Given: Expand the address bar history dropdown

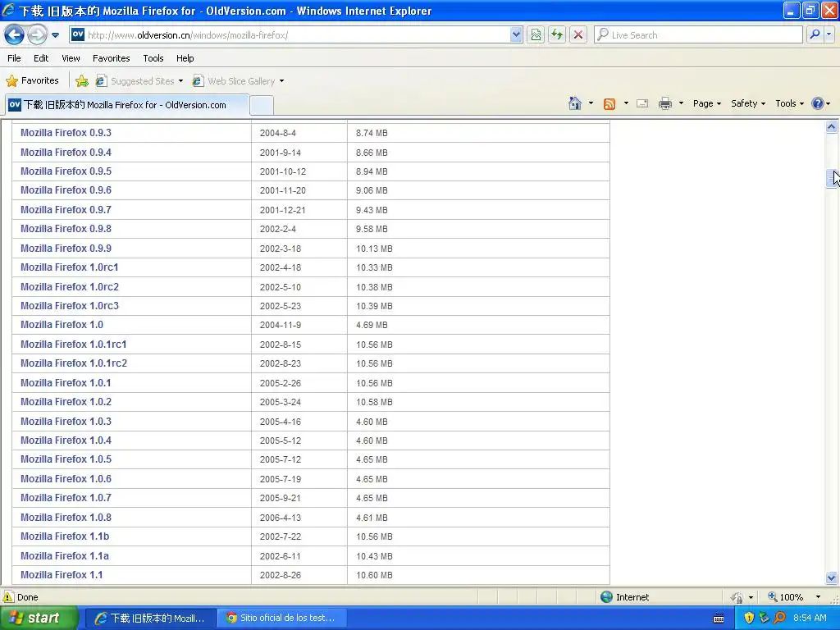Looking at the screenshot, I should coord(516,34).
